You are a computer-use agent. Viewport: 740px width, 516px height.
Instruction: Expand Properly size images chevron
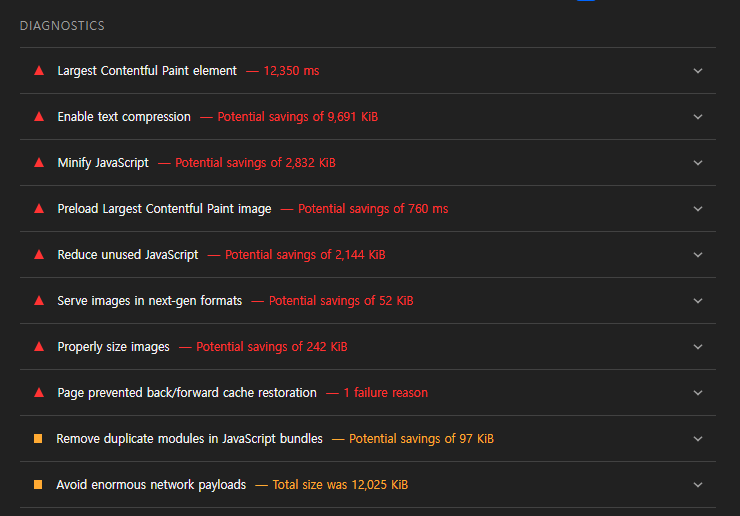(x=698, y=347)
